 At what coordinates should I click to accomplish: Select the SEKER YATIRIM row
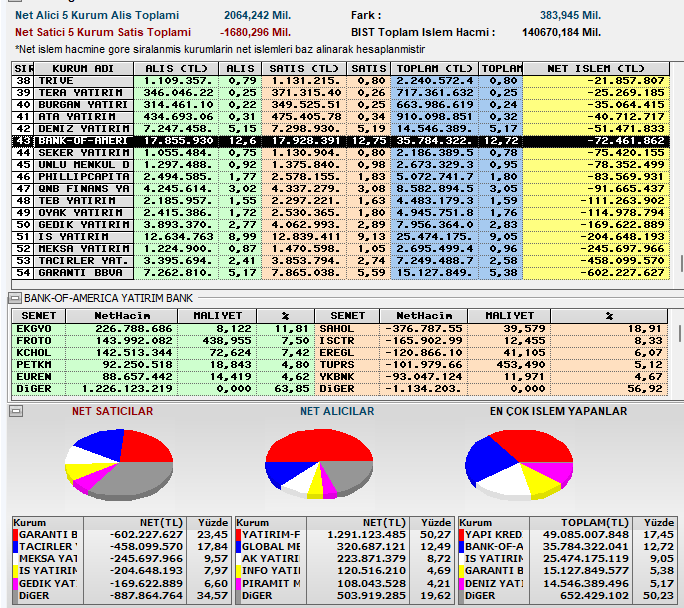click(x=340, y=153)
